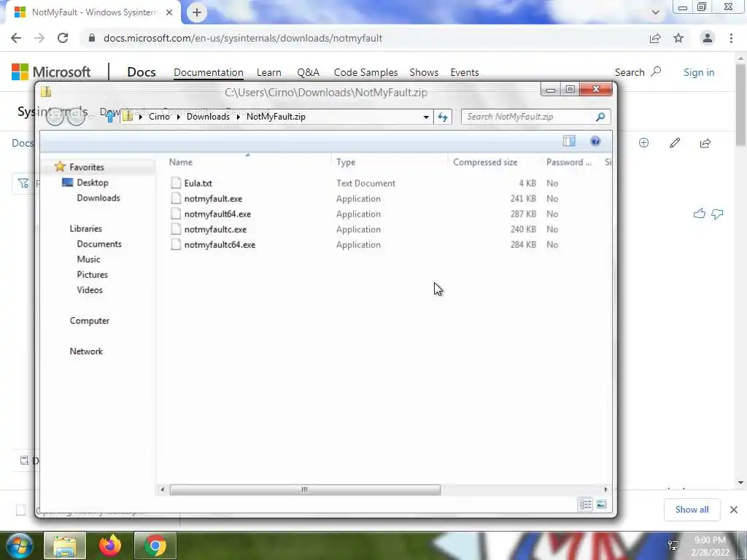Sort files by Name column
The width and height of the screenshot is (747, 560).
pos(181,163)
